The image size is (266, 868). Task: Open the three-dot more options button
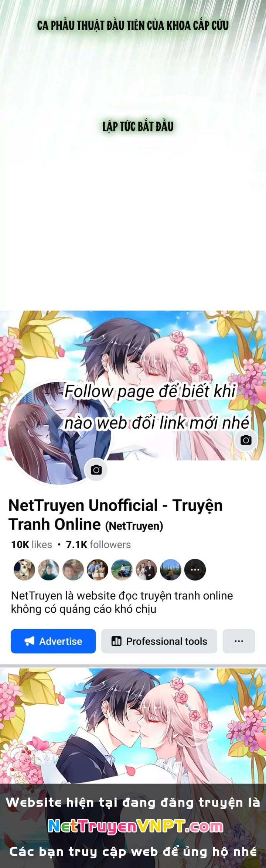(239, 641)
